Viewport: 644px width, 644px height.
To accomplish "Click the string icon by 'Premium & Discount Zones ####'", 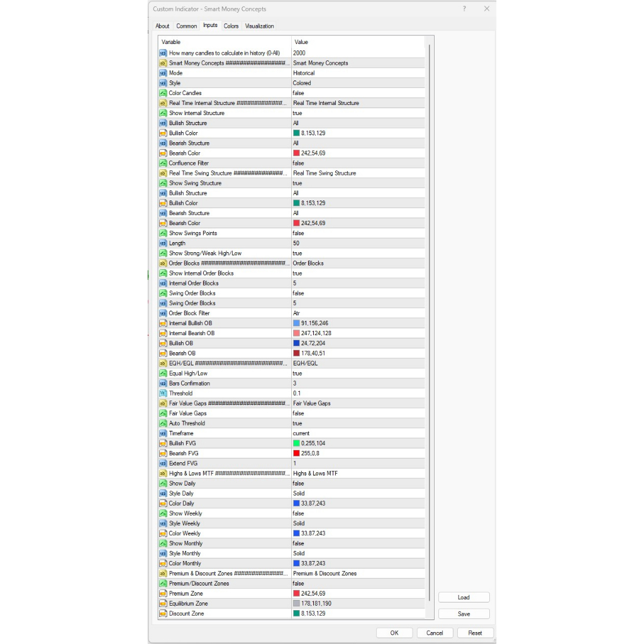I will 163,574.
